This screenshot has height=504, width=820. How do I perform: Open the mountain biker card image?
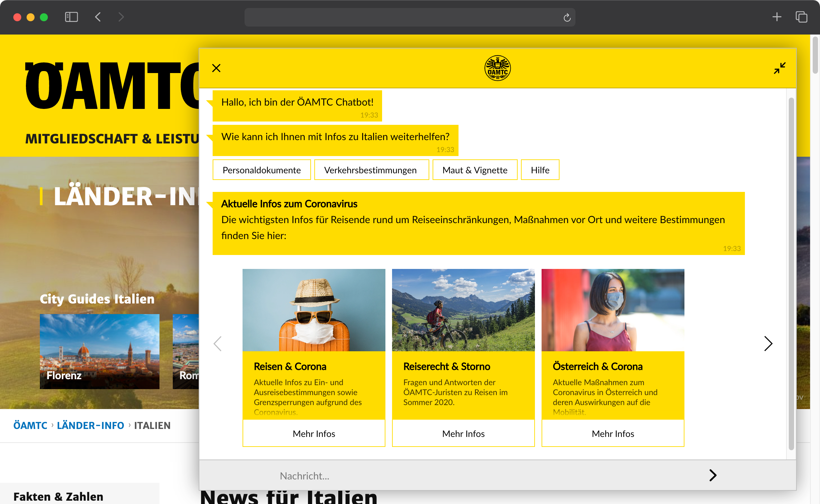(463, 310)
